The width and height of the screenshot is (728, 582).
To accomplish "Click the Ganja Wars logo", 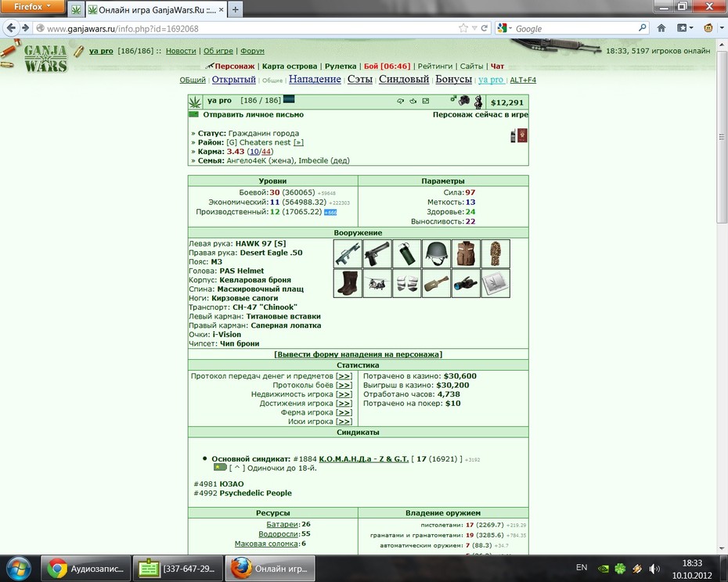I will click(45, 59).
